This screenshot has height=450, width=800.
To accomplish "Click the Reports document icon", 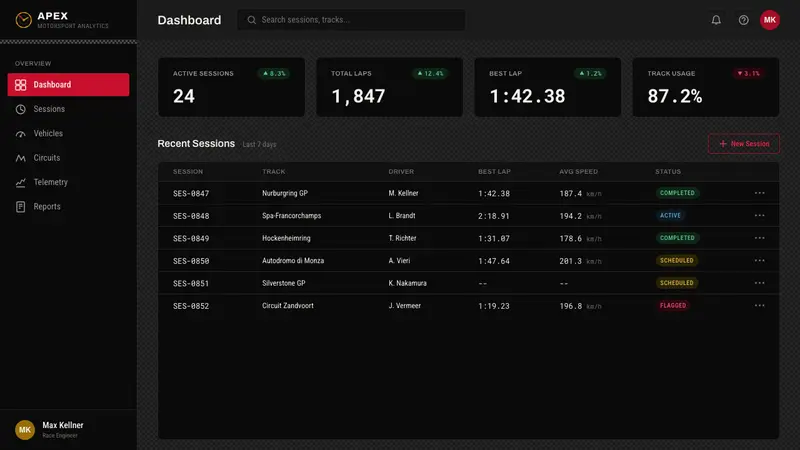I will pos(20,207).
